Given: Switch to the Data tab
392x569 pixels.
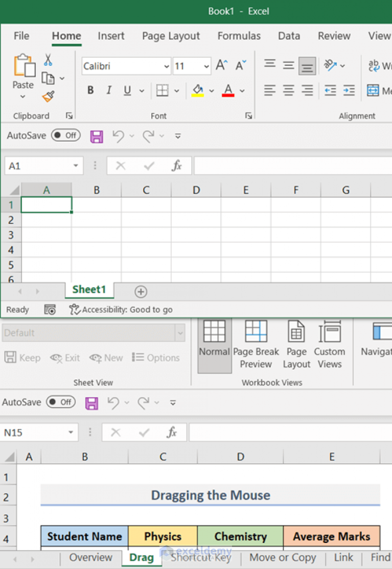Looking at the screenshot, I should click(289, 36).
